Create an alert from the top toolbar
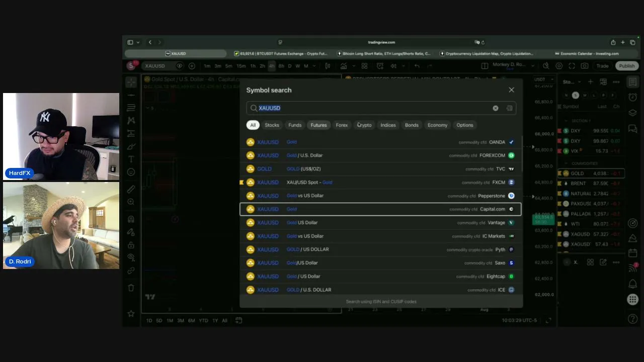 coord(380,66)
